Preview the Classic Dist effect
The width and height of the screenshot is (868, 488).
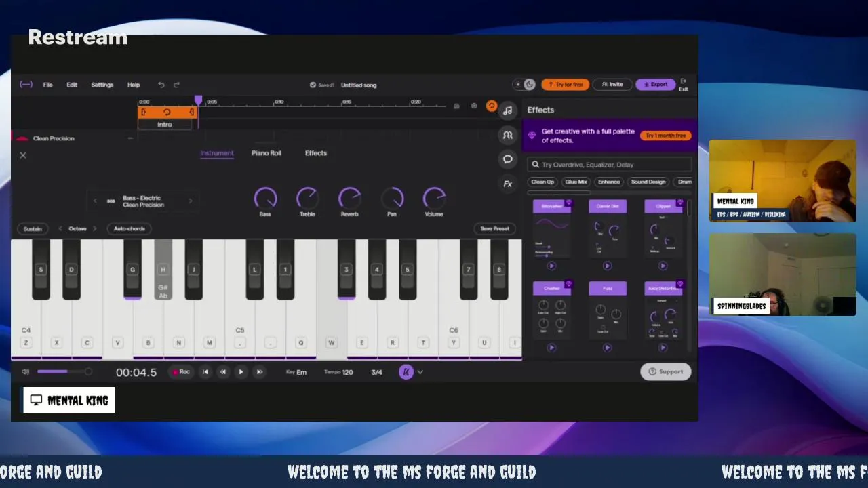coord(607,266)
